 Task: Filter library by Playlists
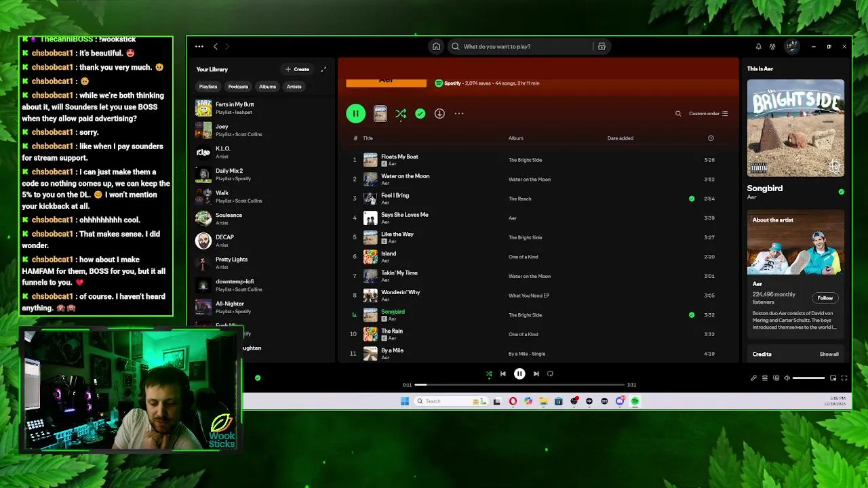(208, 87)
